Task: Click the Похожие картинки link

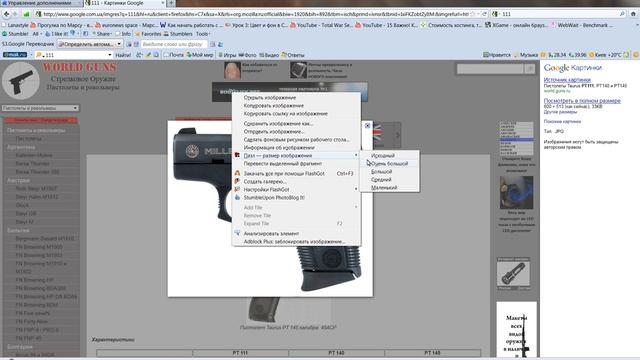Action: click(x=562, y=121)
